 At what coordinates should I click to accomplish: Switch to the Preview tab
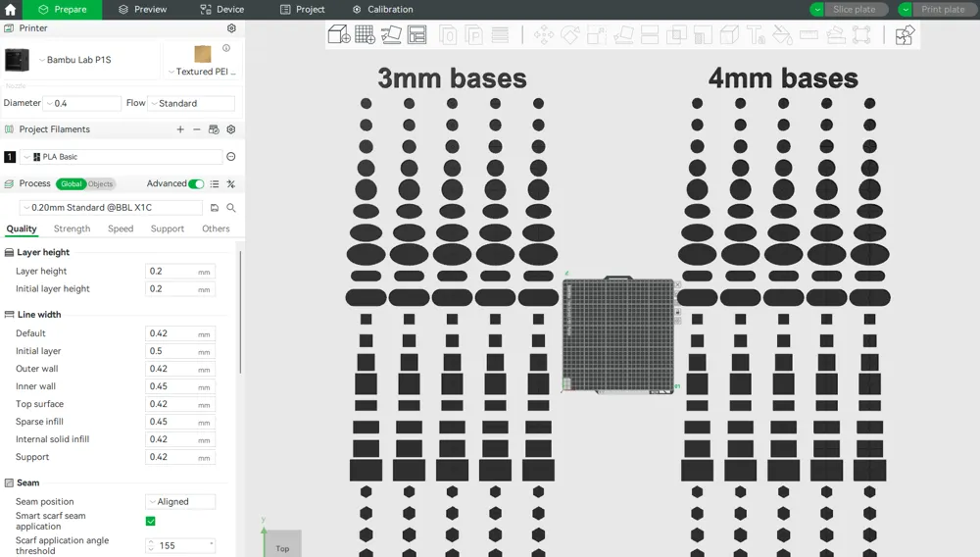[x=143, y=10]
